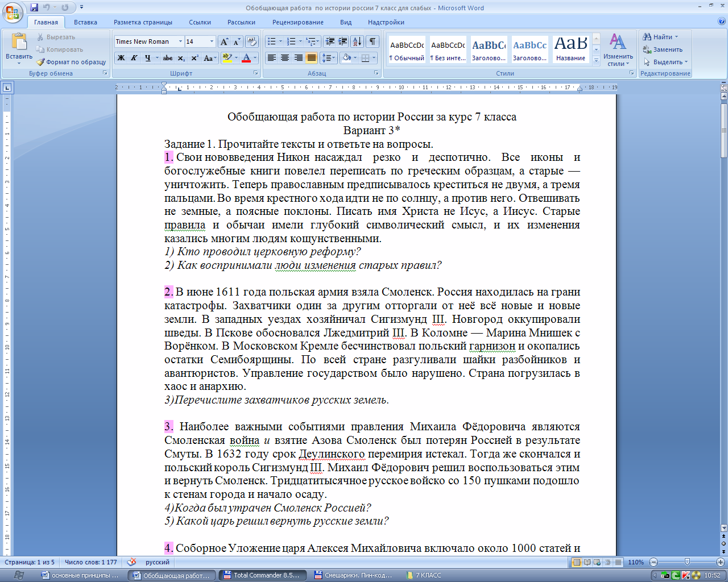Open the Вставка ribbon tab
Viewport: 728px width, 582px height.
[x=85, y=22]
